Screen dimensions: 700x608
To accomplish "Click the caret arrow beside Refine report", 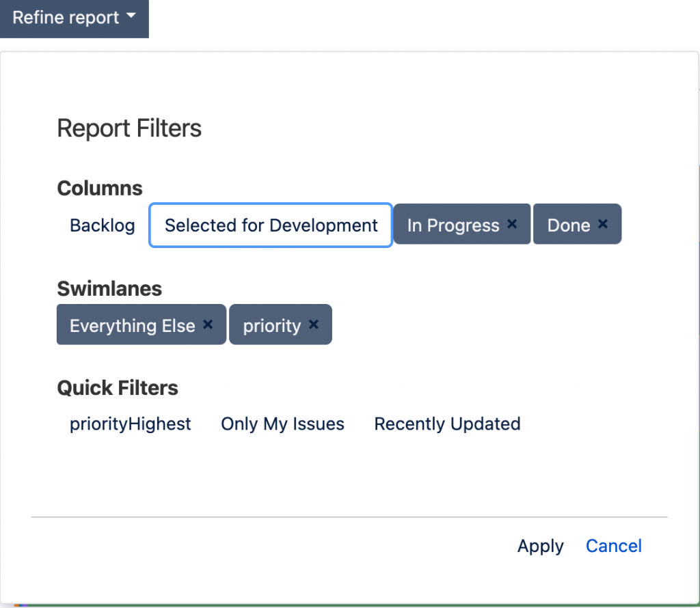I will [x=131, y=18].
